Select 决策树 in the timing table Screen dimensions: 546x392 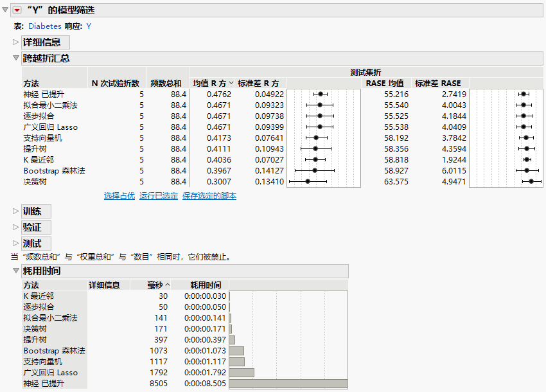[35, 328]
